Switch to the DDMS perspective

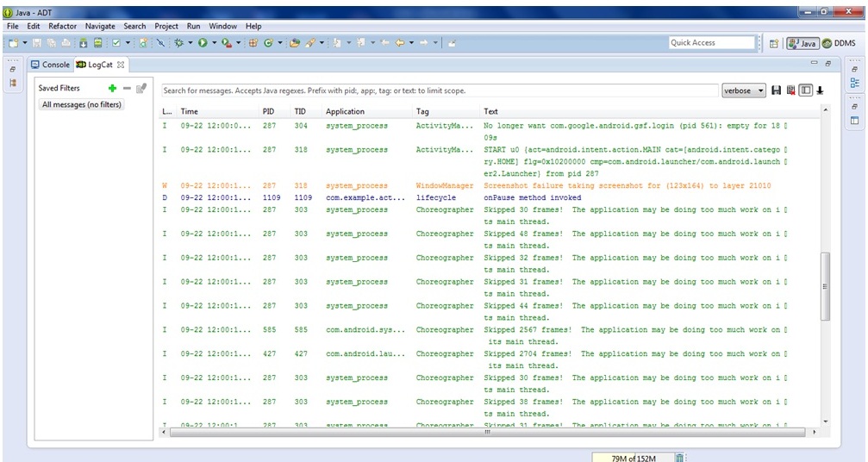pos(839,43)
